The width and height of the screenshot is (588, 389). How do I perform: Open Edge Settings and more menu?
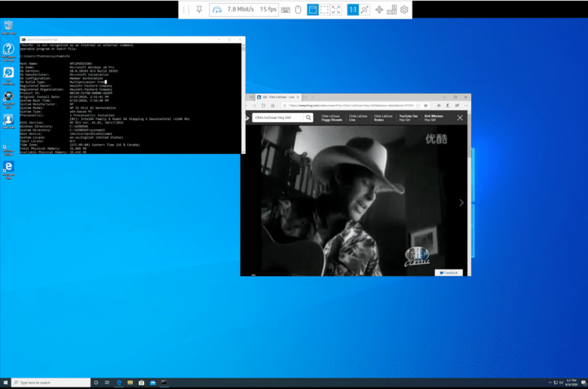(466, 106)
